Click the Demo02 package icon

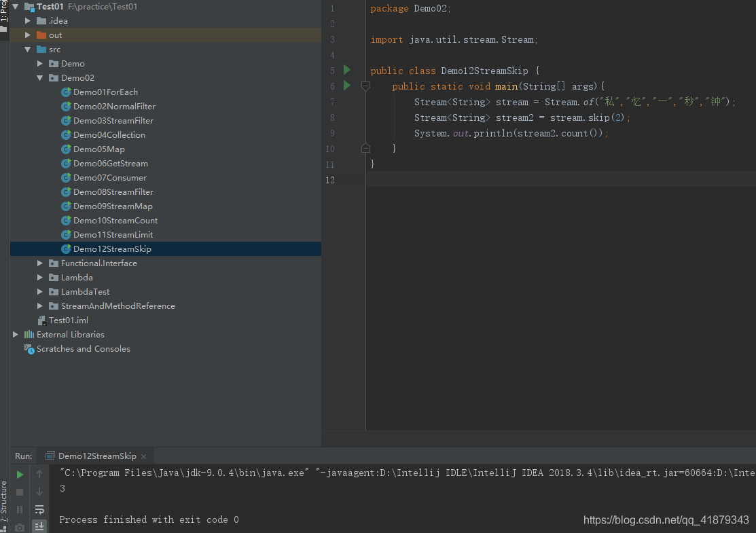pyautogui.click(x=54, y=78)
